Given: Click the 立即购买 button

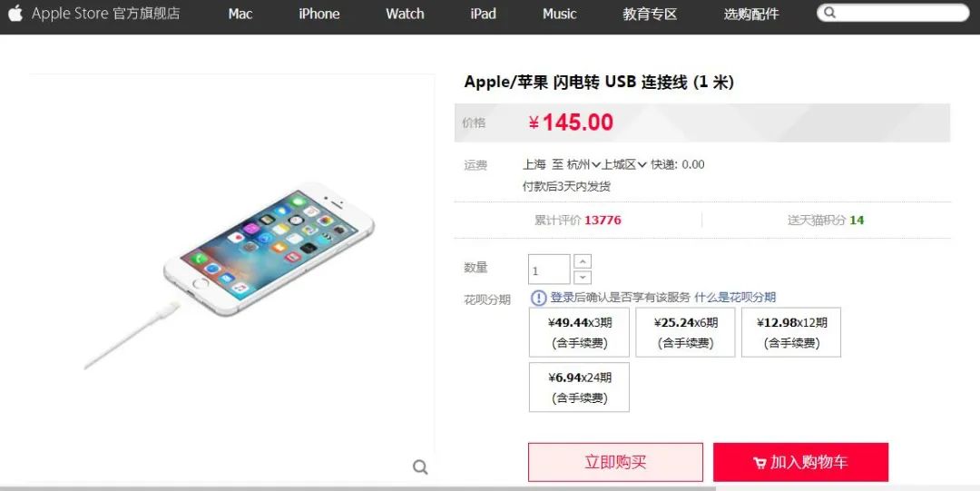Looking at the screenshot, I should pyautogui.click(x=615, y=462).
